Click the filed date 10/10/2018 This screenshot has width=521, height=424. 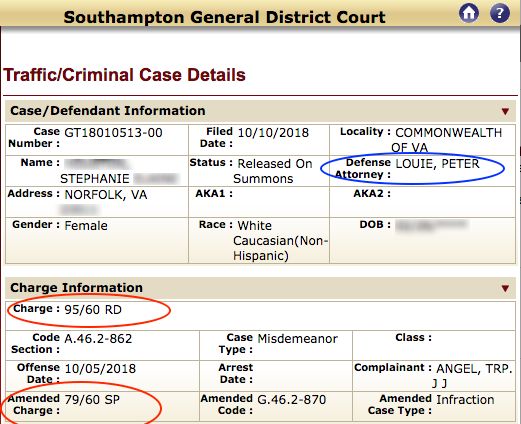273,133
